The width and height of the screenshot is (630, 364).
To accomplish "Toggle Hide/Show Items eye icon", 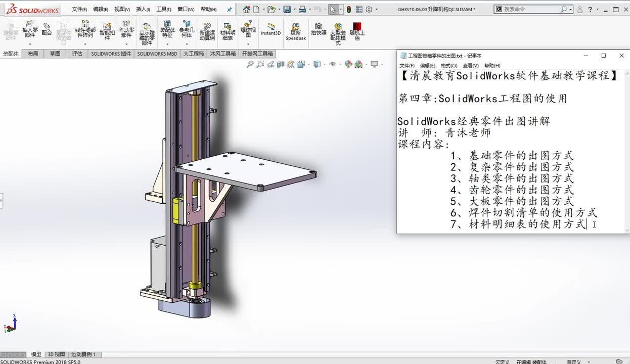I will (x=332, y=64).
